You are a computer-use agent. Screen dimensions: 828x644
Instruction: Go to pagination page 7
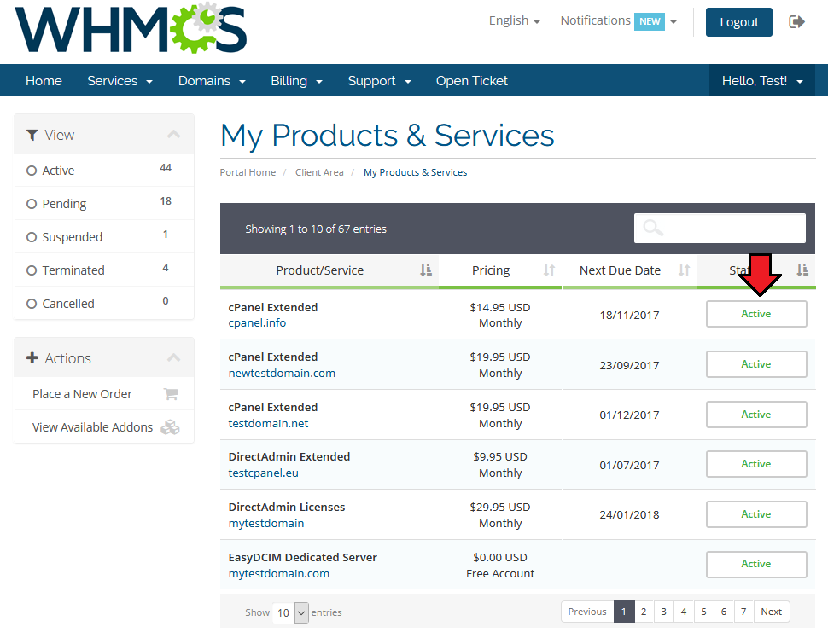coord(743,612)
